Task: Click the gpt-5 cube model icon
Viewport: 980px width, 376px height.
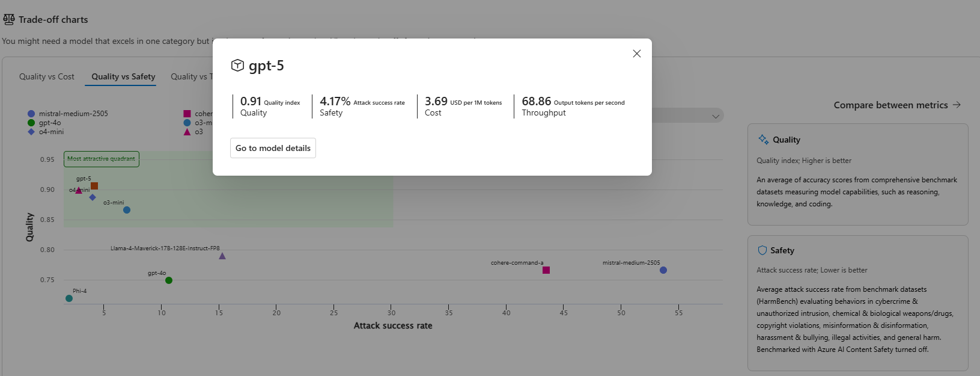Action: 237,66
